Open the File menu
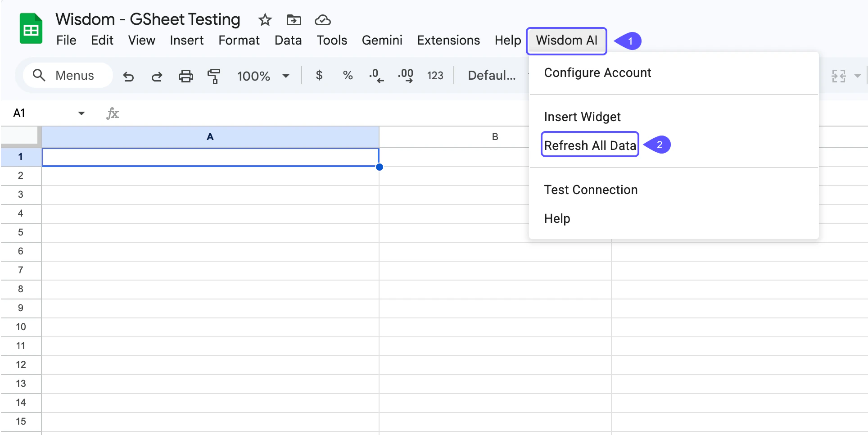This screenshot has height=435, width=868. click(x=66, y=41)
